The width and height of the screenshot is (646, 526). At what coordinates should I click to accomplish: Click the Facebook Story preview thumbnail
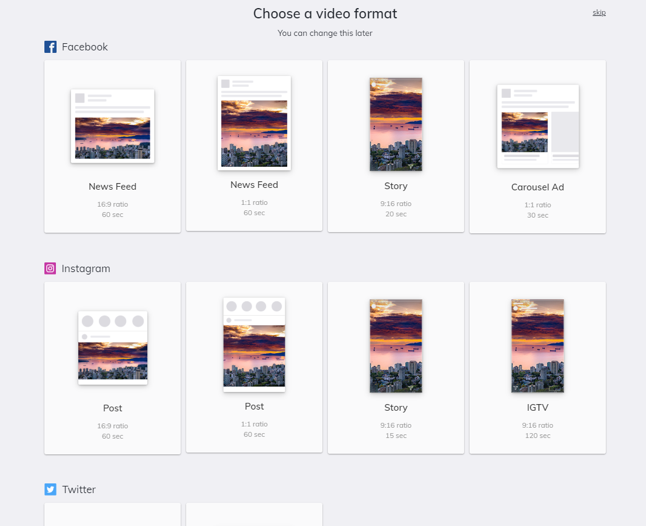click(396, 124)
